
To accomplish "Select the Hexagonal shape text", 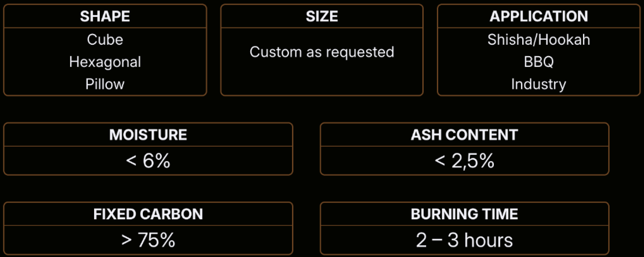I will click(105, 62).
